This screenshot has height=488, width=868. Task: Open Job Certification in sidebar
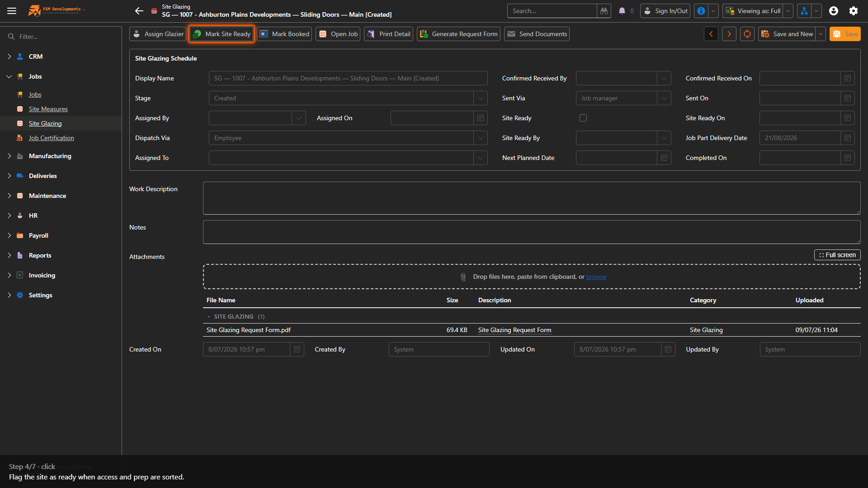coord(52,138)
